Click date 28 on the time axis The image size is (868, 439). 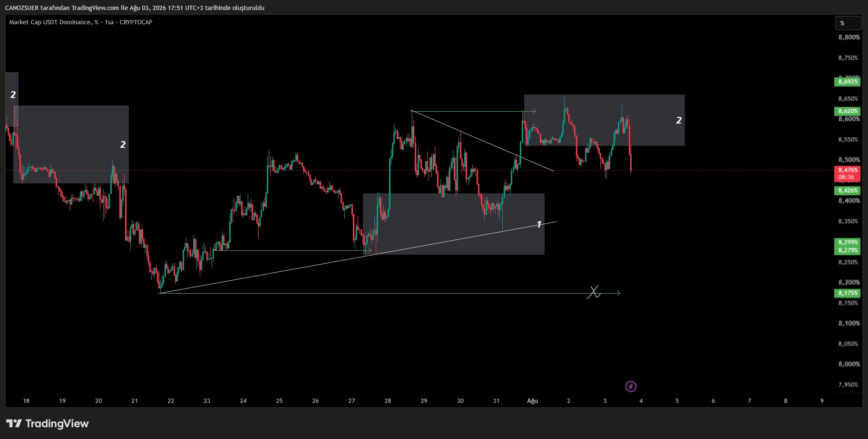click(x=388, y=401)
